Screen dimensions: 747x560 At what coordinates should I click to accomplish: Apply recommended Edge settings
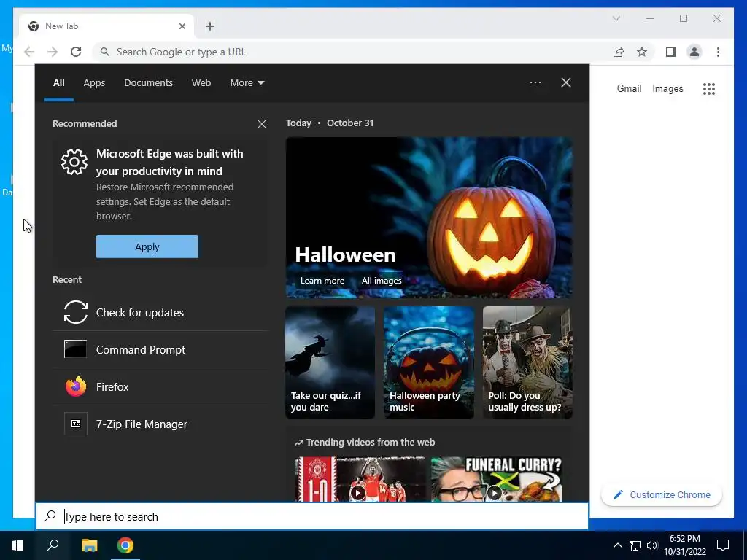point(147,246)
